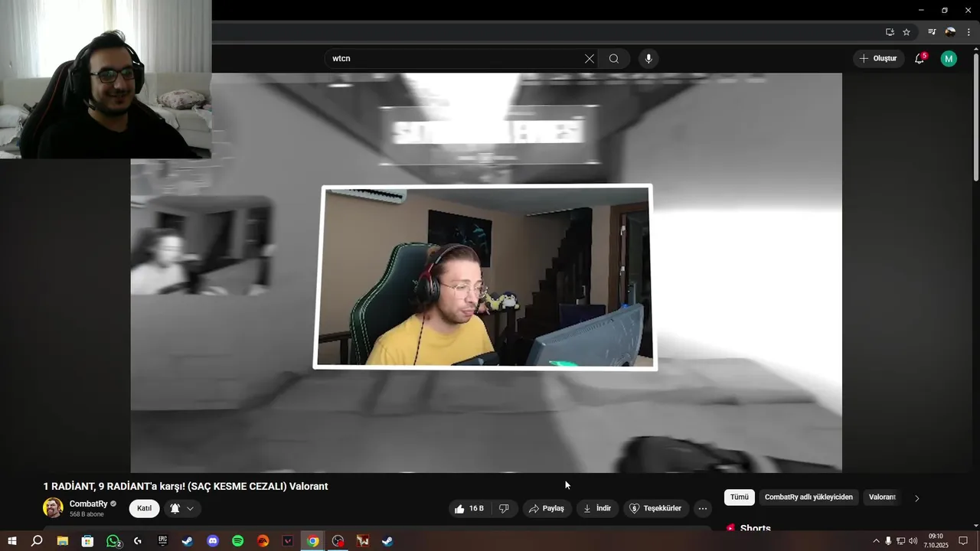Open WhatsApp from taskbar

click(113, 541)
